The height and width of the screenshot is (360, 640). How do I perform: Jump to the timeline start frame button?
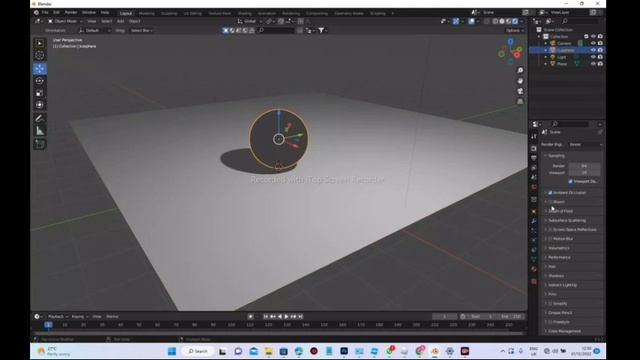click(266, 317)
